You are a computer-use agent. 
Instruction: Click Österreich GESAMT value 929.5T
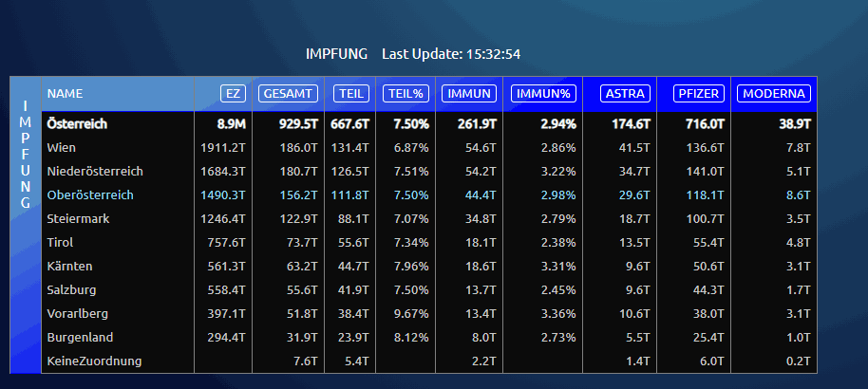point(298,124)
